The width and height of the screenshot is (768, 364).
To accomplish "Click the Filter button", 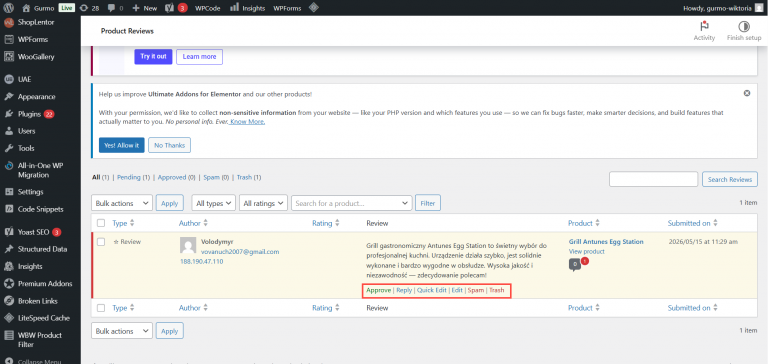I will click(428, 203).
